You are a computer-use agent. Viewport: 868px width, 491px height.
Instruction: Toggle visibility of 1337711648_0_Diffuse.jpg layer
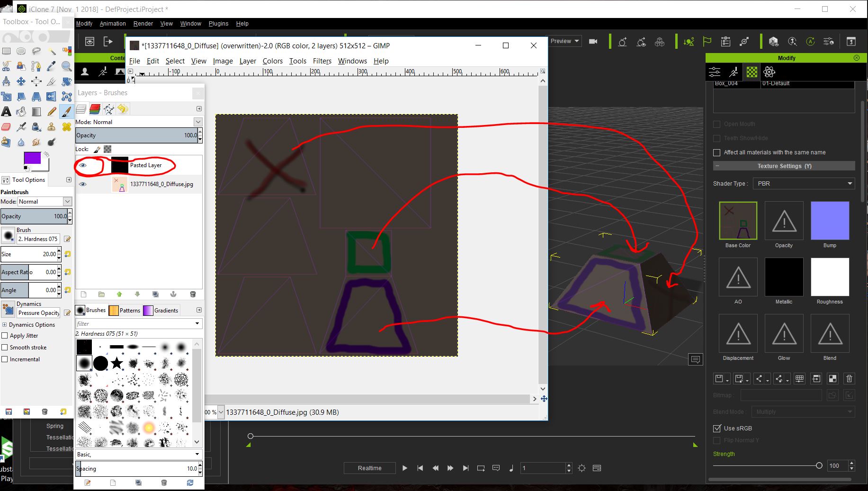pyautogui.click(x=83, y=184)
